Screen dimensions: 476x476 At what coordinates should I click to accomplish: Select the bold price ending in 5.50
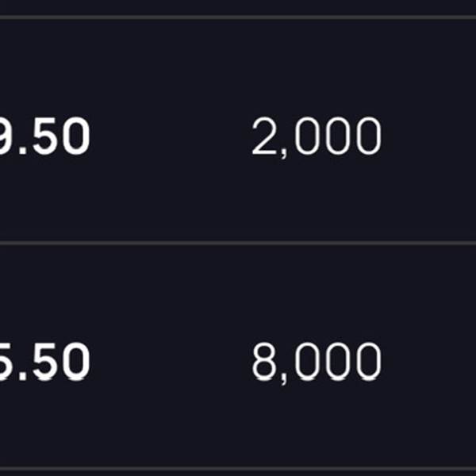click(x=44, y=362)
